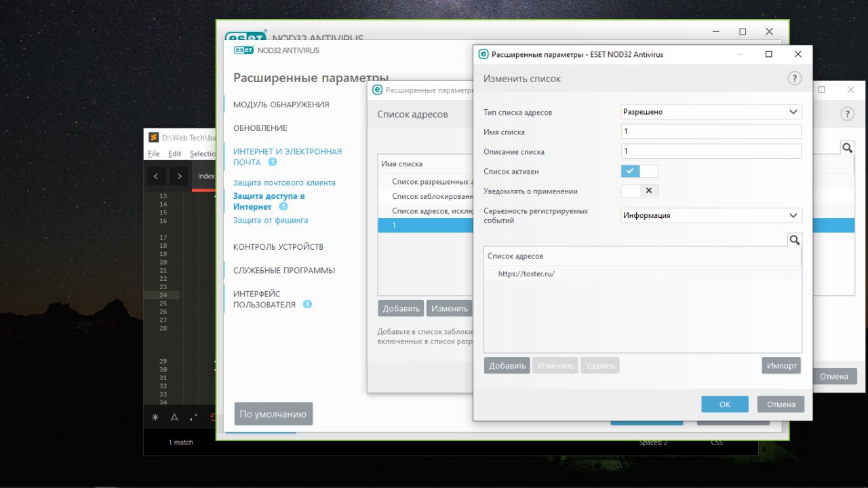Toggle whole-word quotes icon in Sublime find bar
Image resolution: width=868 pixels, height=488 pixels.
point(193,418)
